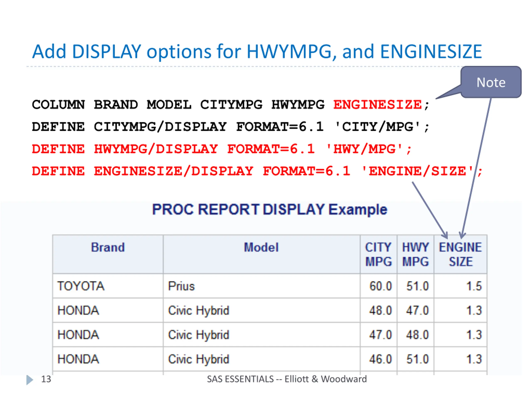Click the red ENGINESIZE in COLUMN statement
This screenshot has height=399, width=532.
(378, 105)
